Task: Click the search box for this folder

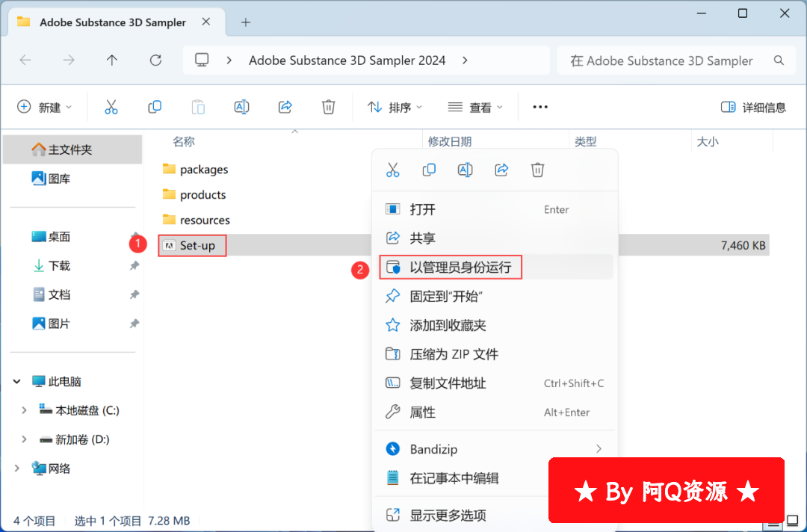Action: point(677,61)
